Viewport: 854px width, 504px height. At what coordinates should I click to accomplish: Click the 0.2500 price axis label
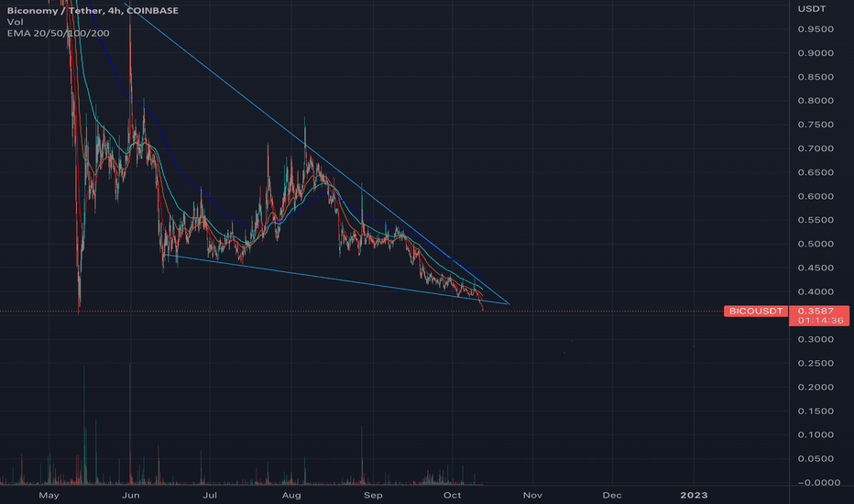click(x=816, y=363)
